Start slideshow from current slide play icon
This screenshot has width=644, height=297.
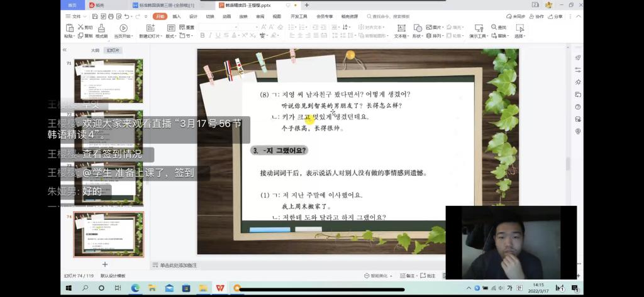(123, 28)
